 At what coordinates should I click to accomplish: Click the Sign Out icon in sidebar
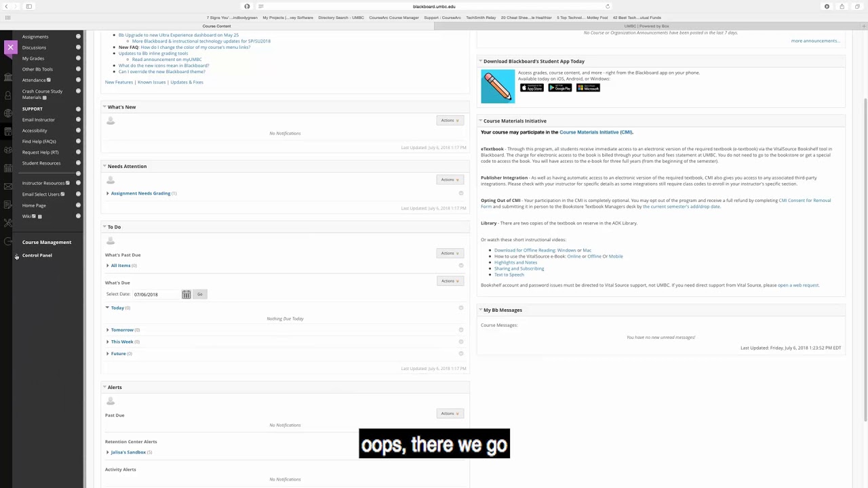pyautogui.click(x=8, y=241)
